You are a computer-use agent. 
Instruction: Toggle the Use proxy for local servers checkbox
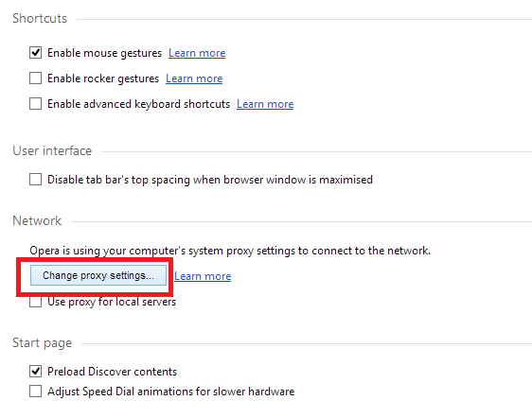(x=35, y=302)
